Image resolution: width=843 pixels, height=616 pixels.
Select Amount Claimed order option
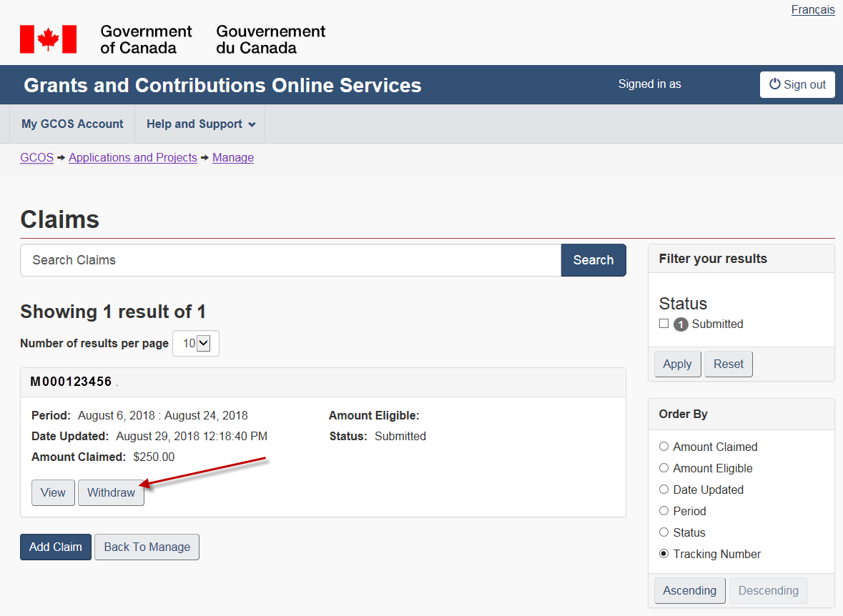[x=664, y=447]
